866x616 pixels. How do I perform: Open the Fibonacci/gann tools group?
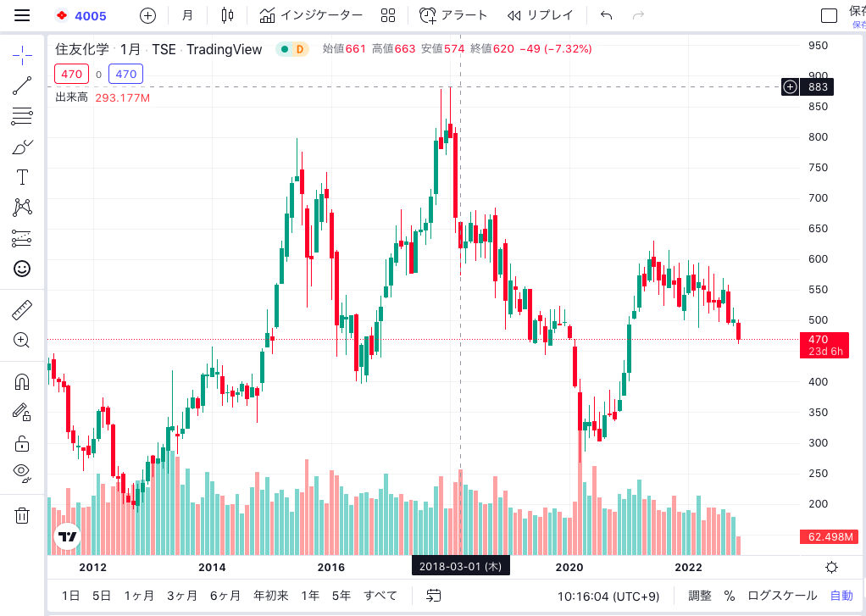pos(22,116)
